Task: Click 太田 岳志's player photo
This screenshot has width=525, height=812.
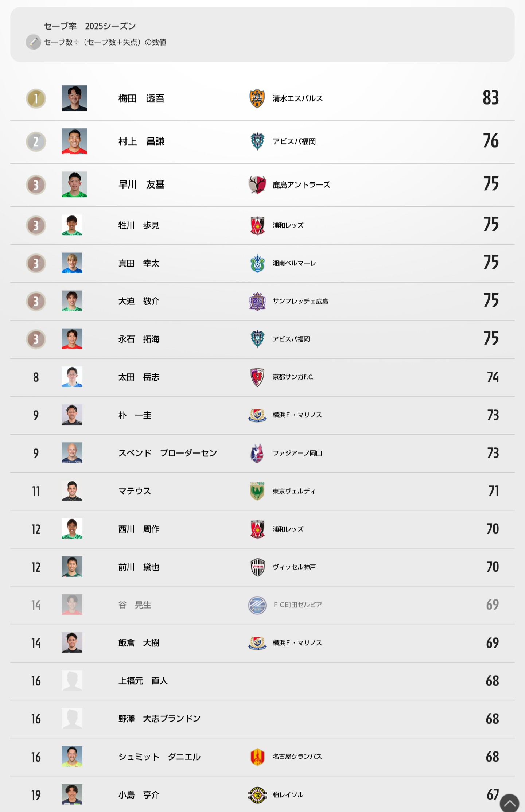Action: pyautogui.click(x=72, y=377)
